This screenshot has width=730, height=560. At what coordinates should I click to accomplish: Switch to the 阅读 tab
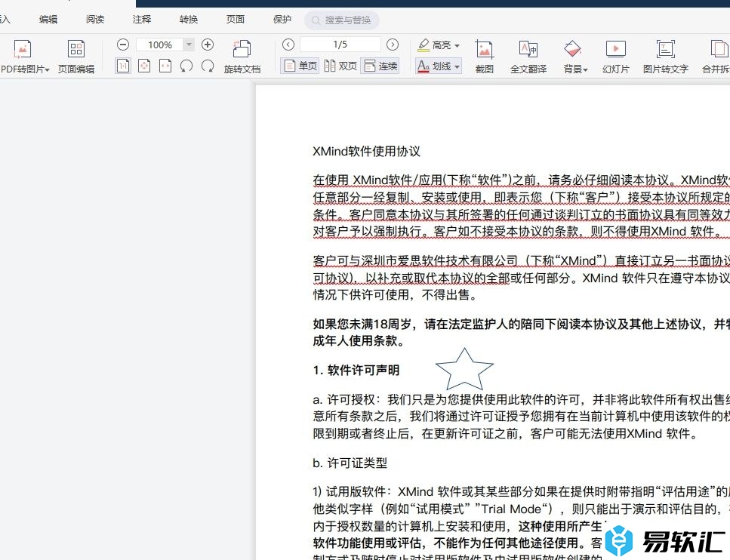point(95,19)
